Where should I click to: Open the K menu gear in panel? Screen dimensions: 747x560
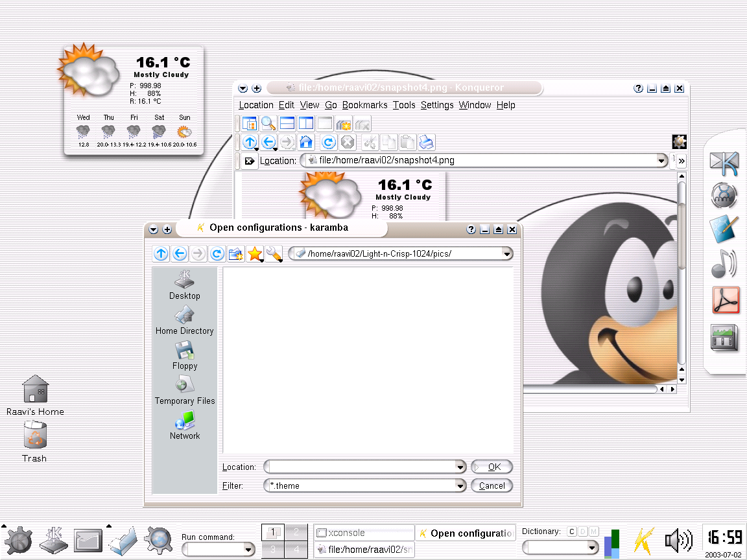[18, 541]
